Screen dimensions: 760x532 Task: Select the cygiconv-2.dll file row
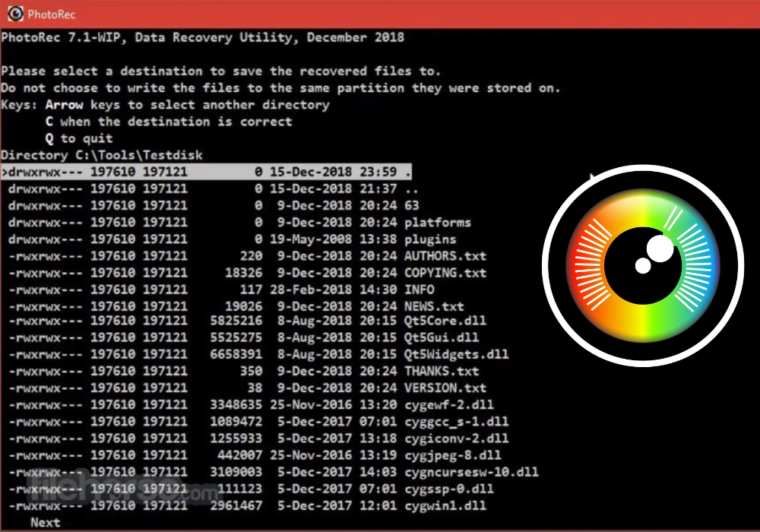point(258,439)
